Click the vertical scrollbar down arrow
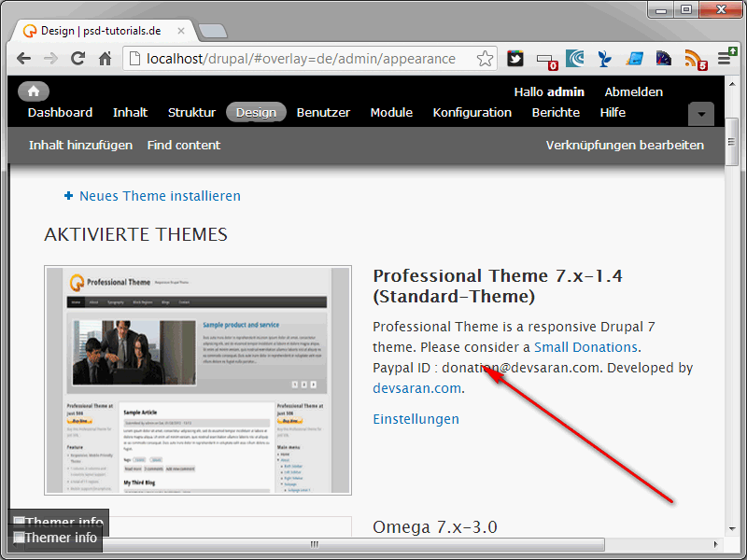Viewport: 747px width, 560px height. click(732, 528)
